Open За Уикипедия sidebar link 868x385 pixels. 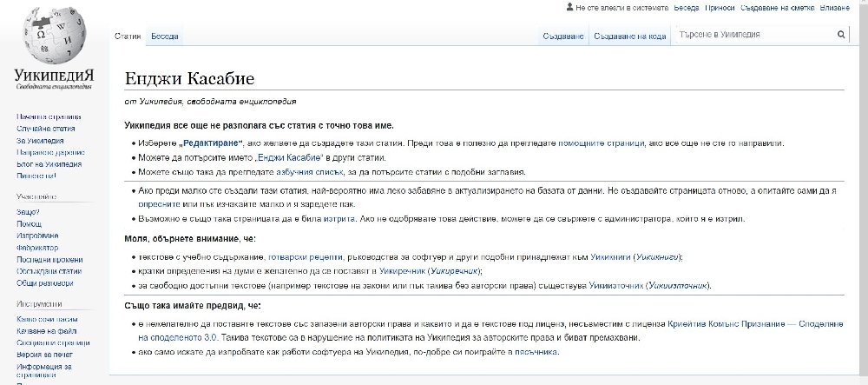40,141
